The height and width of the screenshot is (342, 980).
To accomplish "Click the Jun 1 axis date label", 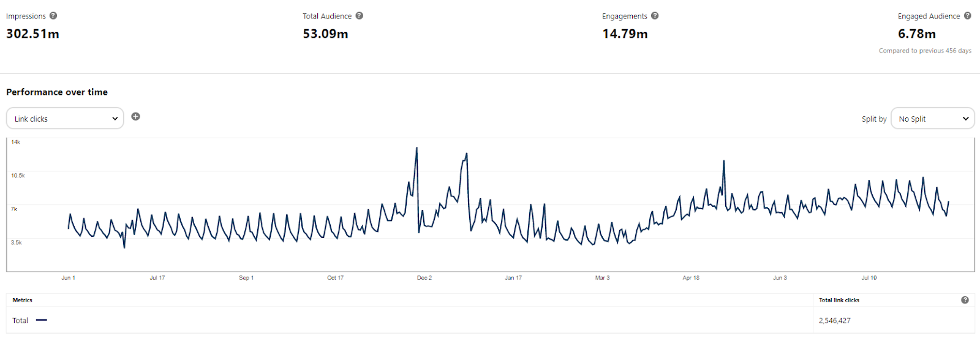I will 68,278.
